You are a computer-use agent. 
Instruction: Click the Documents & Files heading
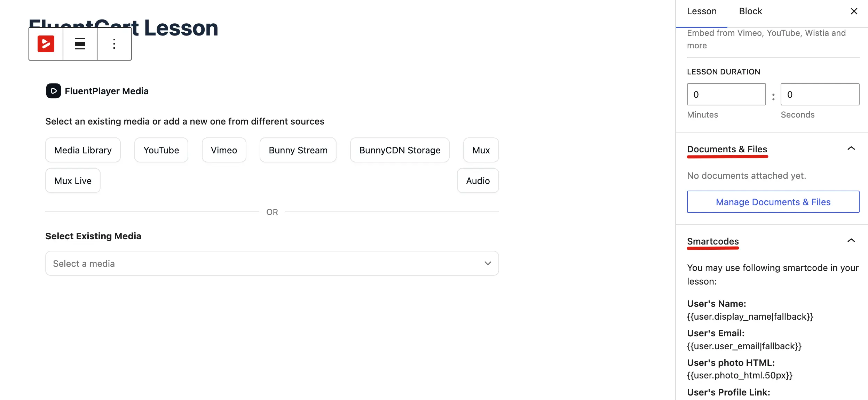tap(727, 149)
